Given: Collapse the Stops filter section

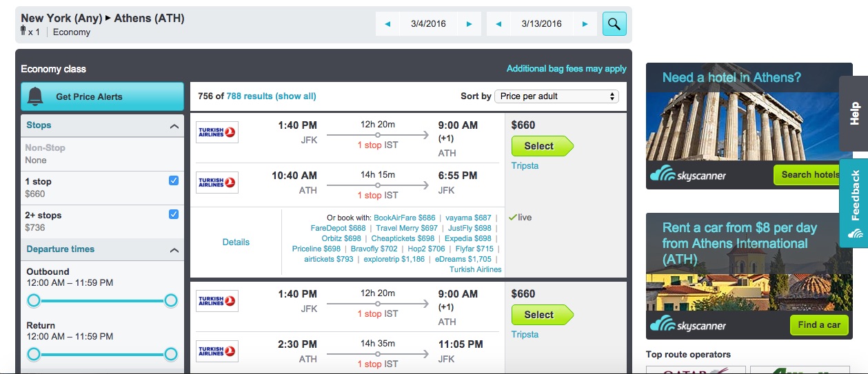Looking at the screenshot, I should coord(174,126).
